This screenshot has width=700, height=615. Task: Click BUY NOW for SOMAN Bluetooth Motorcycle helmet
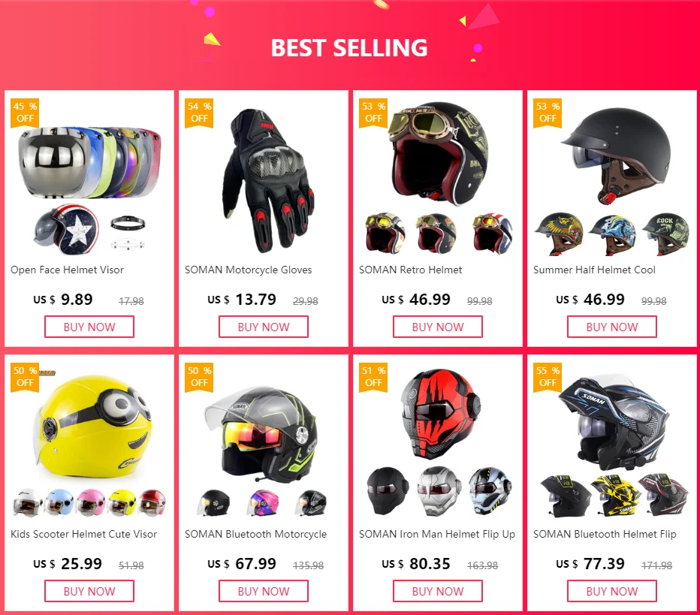pos(264,591)
